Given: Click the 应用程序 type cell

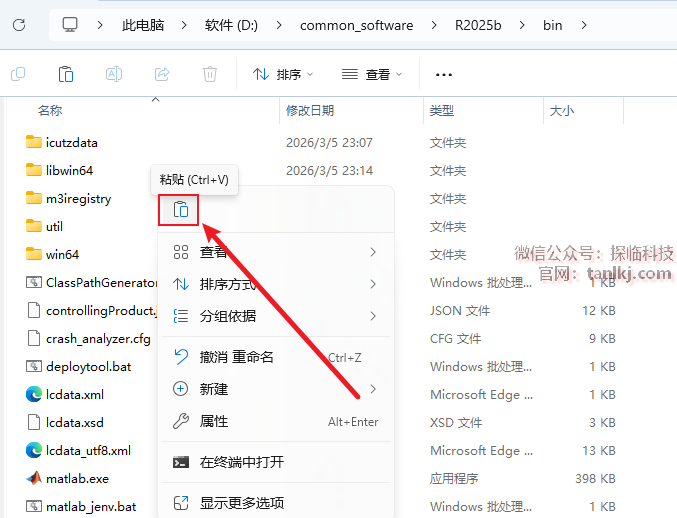Looking at the screenshot, I should click(454, 478).
